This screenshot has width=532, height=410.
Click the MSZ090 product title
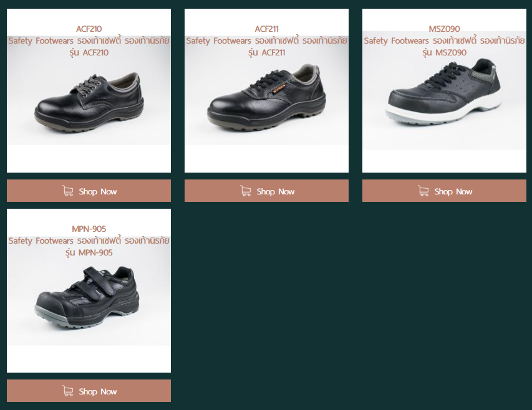(445, 29)
